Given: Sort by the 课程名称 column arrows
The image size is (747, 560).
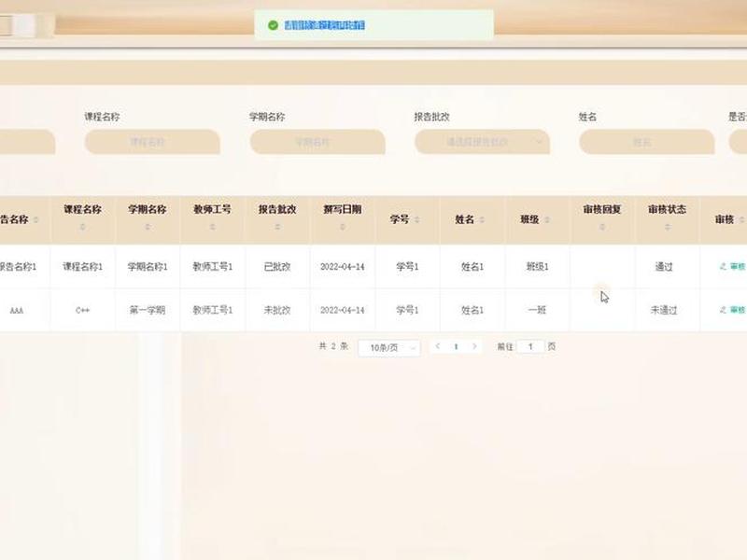Looking at the screenshot, I should tap(82, 227).
